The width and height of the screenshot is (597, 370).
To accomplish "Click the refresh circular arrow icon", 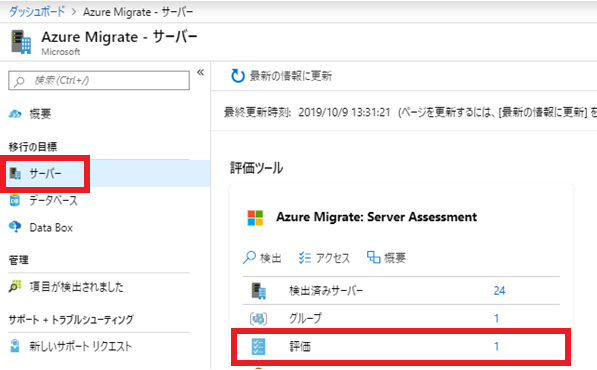I will click(238, 76).
